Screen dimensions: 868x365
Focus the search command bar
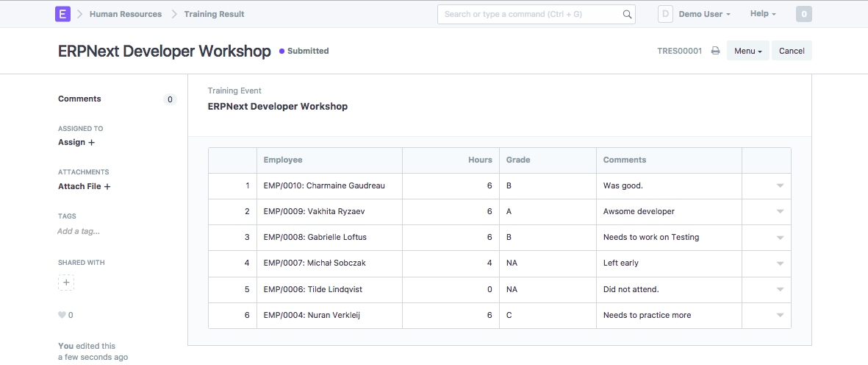coord(531,14)
